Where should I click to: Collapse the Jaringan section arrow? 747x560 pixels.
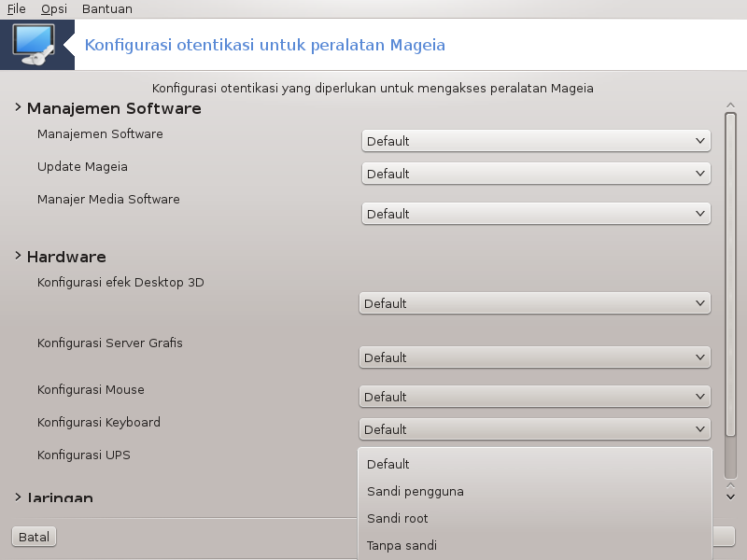[18, 497]
